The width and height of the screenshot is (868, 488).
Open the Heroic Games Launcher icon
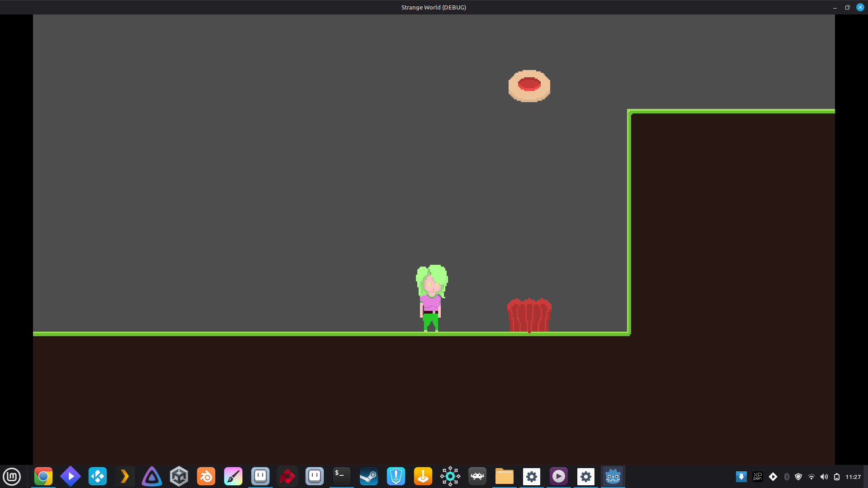tap(396, 476)
